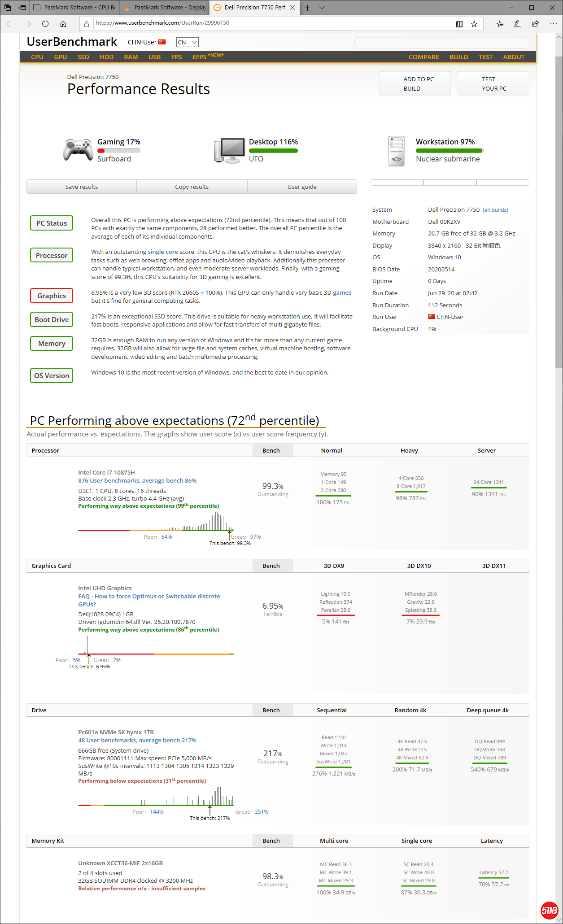This screenshot has width=563, height=924.
Task: Click the UserBenchmark search box
Action: pos(441,43)
